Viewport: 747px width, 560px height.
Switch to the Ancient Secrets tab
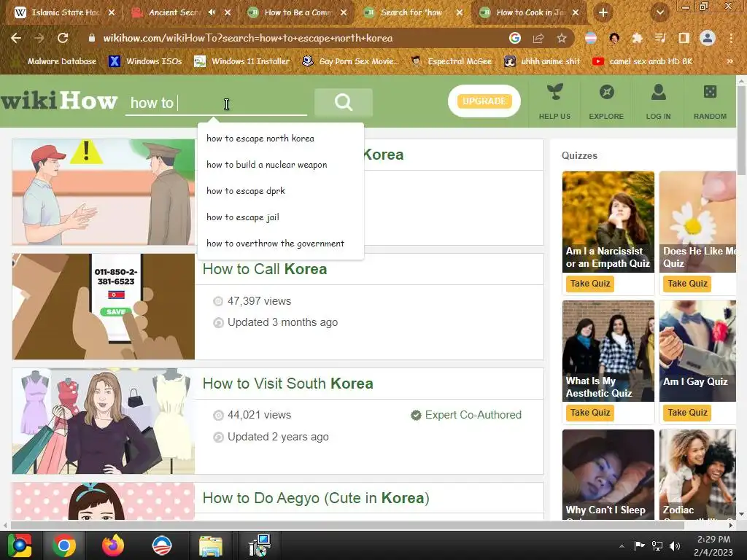[x=174, y=12]
